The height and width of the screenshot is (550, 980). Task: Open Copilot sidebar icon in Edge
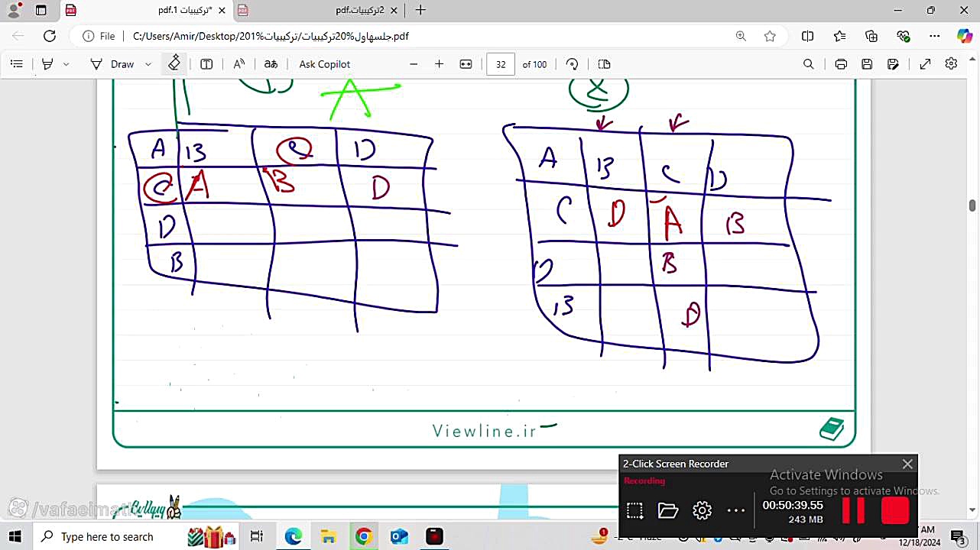click(964, 36)
